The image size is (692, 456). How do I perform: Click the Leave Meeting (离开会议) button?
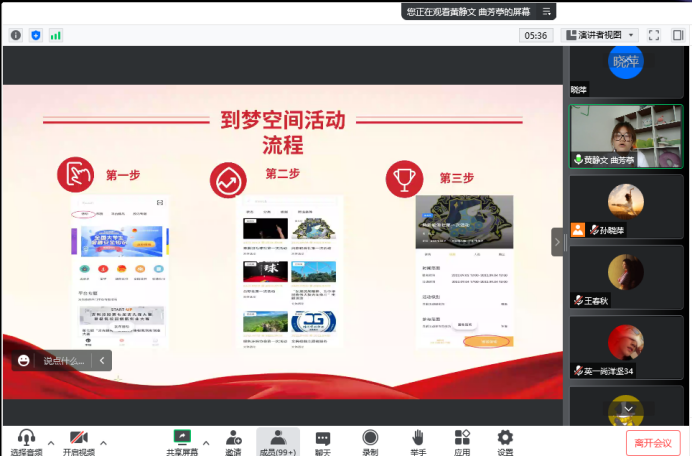point(653,443)
